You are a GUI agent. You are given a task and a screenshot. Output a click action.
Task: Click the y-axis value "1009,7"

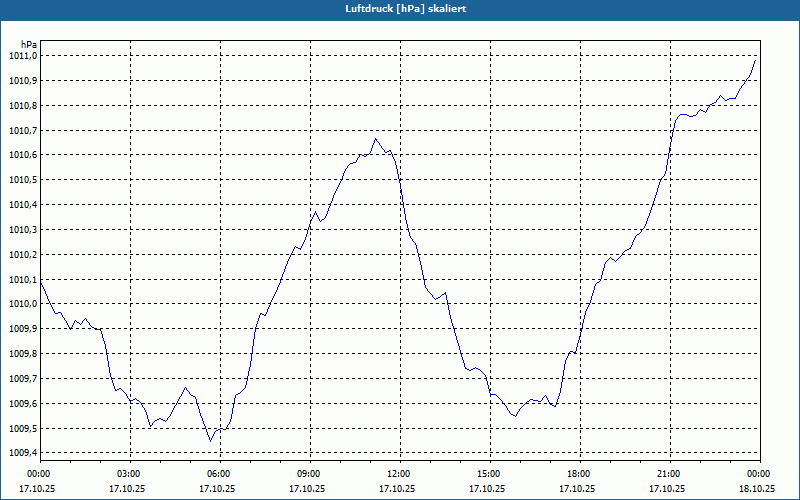pyautogui.click(x=23, y=379)
